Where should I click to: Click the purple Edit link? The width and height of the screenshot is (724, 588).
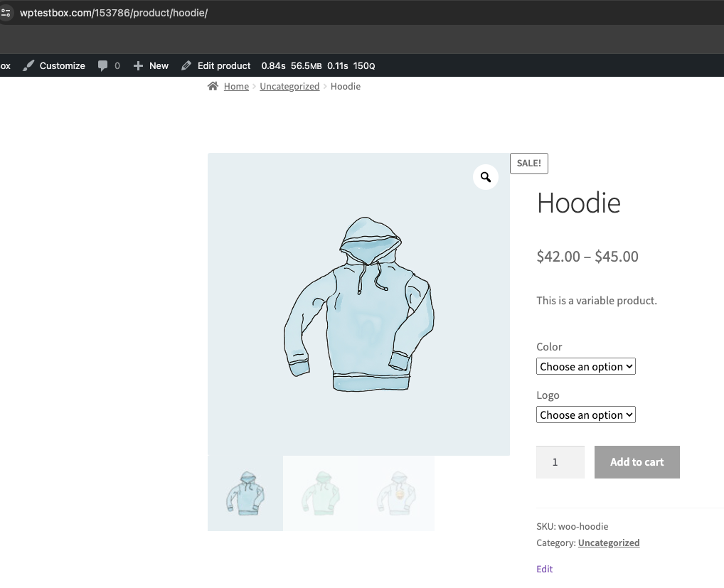point(544,569)
